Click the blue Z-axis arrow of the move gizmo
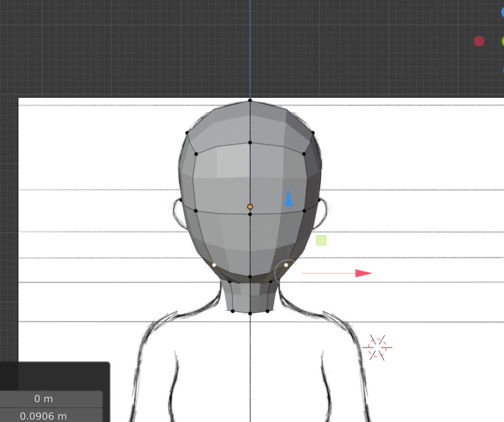504x422 pixels. coord(288,198)
